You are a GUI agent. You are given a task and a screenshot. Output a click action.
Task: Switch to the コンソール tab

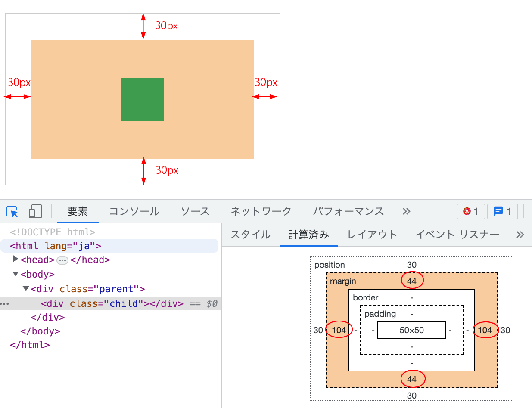134,212
